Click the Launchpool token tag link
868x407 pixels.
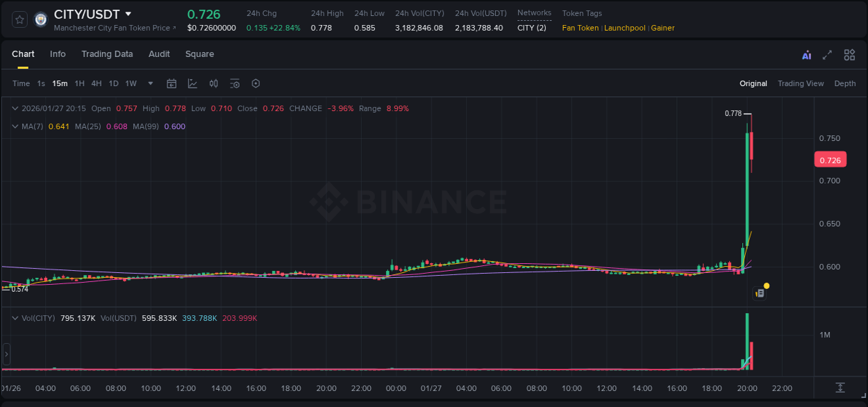click(624, 28)
